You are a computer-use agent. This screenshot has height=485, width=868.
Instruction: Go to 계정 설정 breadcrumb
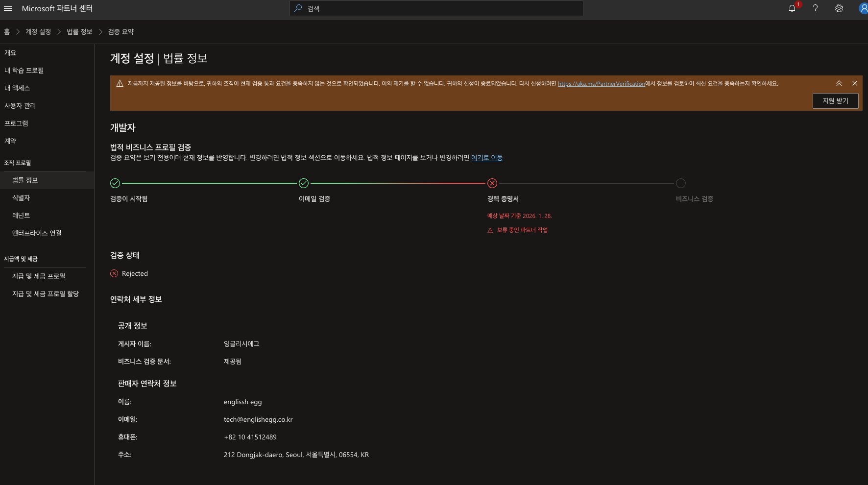pos(38,32)
